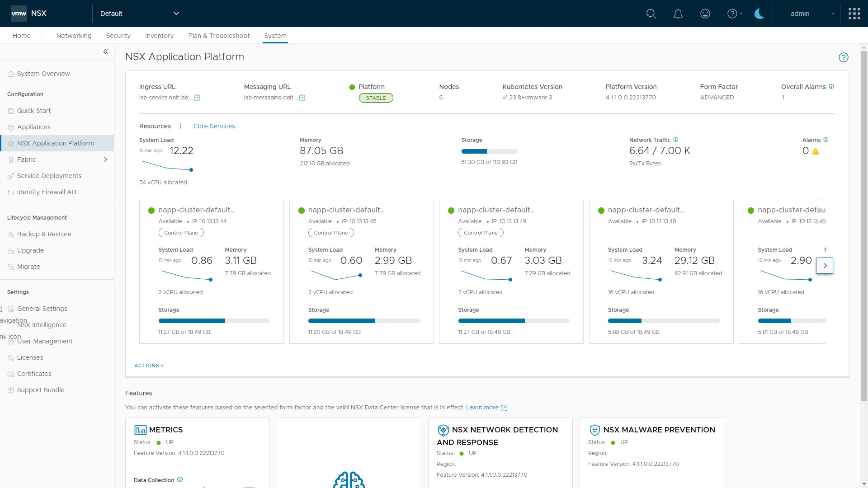Click the Learn more link

tap(482, 407)
